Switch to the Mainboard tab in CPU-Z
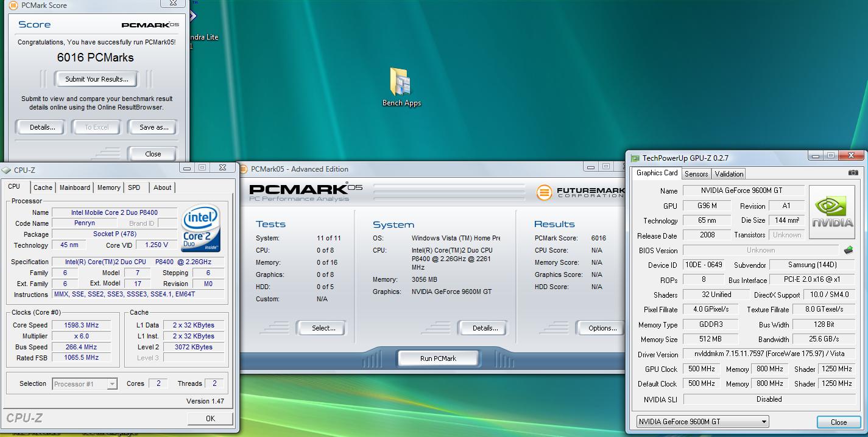The width and height of the screenshot is (868, 437). 75,187
